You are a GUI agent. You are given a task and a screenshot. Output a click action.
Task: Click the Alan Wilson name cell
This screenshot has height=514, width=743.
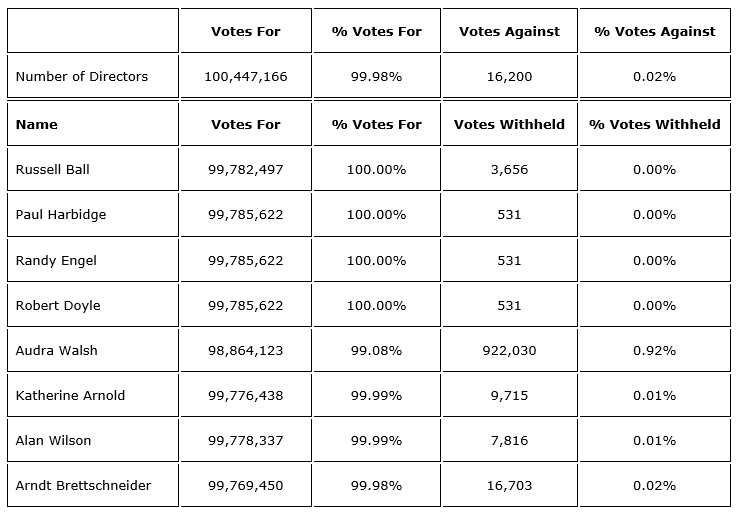54,441
